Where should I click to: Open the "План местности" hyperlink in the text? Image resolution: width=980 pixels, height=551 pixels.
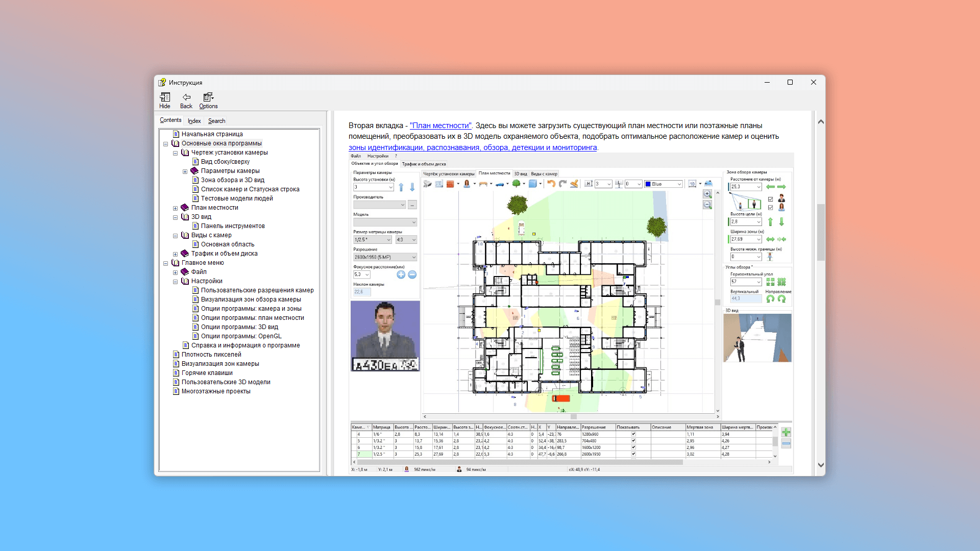point(440,126)
